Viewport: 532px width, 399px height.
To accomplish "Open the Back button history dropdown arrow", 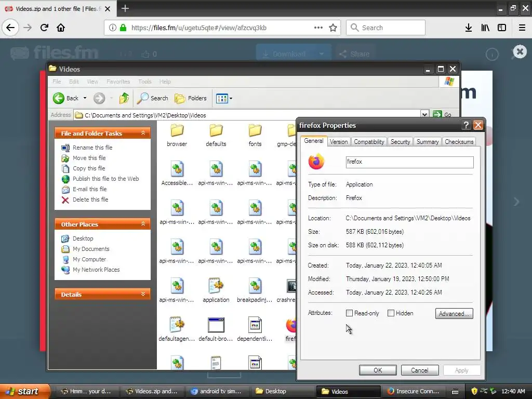I will click(85, 98).
